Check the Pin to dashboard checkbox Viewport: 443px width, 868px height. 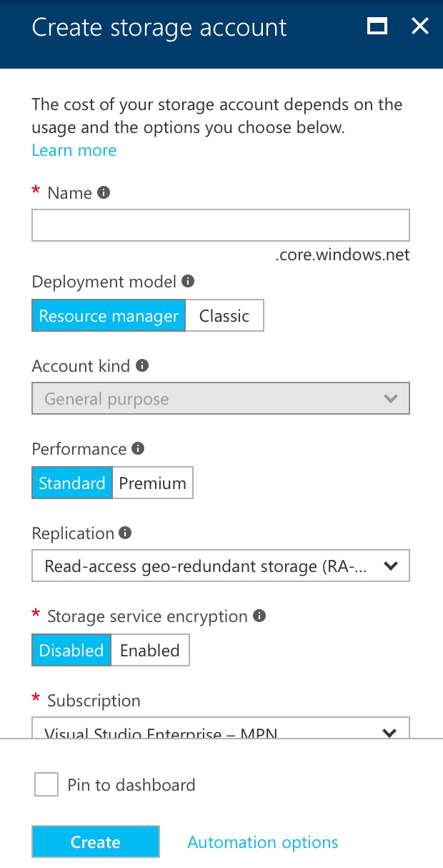point(46,784)
